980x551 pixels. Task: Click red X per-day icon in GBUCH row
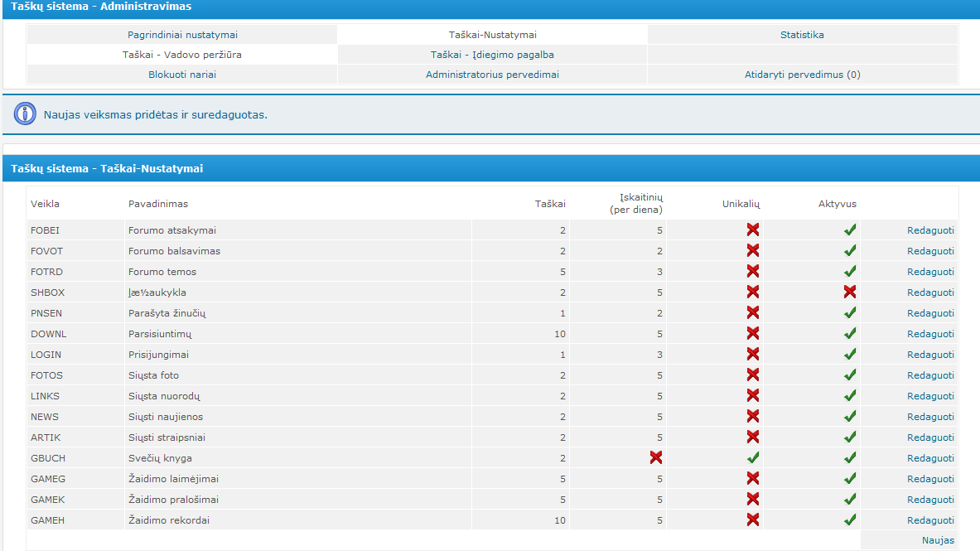point(655,458)
